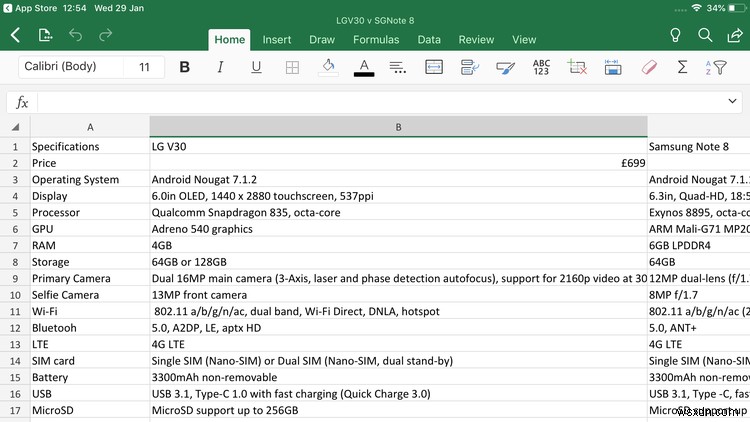Switch to the Review tab
The height and width of the screenshot is (422, 750).
click(x=476, y=40)
